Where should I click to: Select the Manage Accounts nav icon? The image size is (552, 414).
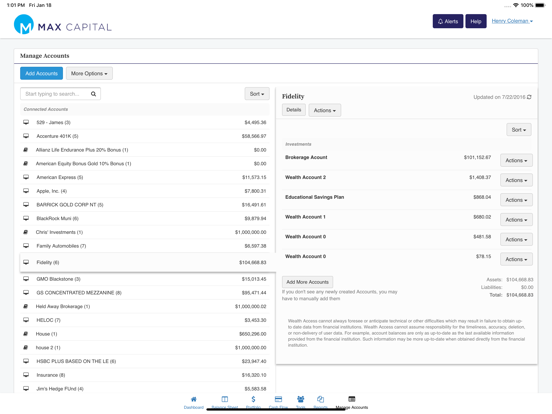click(x=352, y=399)
